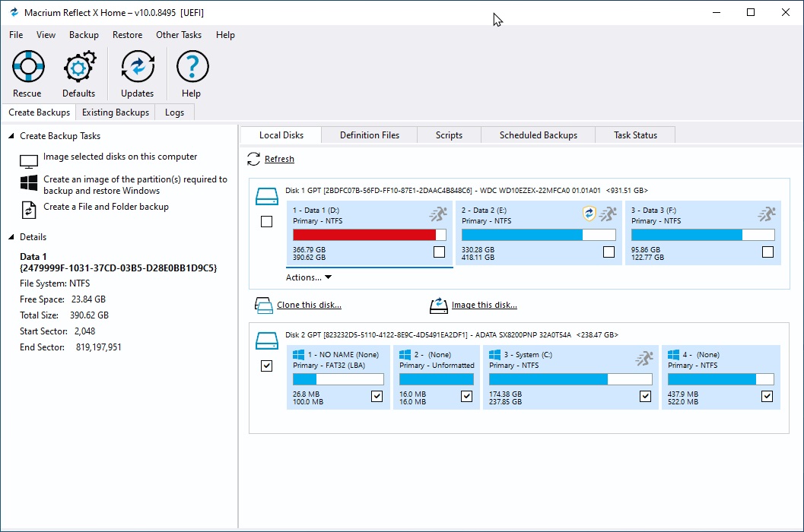Open the Help question mark icon

[192, 66]
